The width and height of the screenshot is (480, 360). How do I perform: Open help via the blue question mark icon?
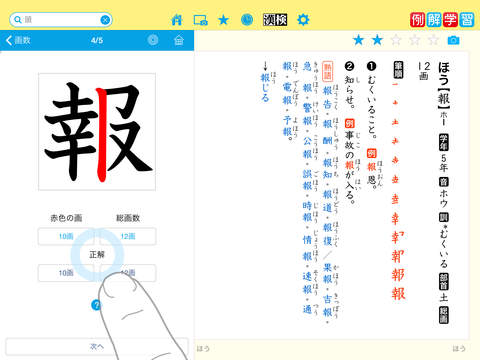pyautogui.click(x=96, y=305)
